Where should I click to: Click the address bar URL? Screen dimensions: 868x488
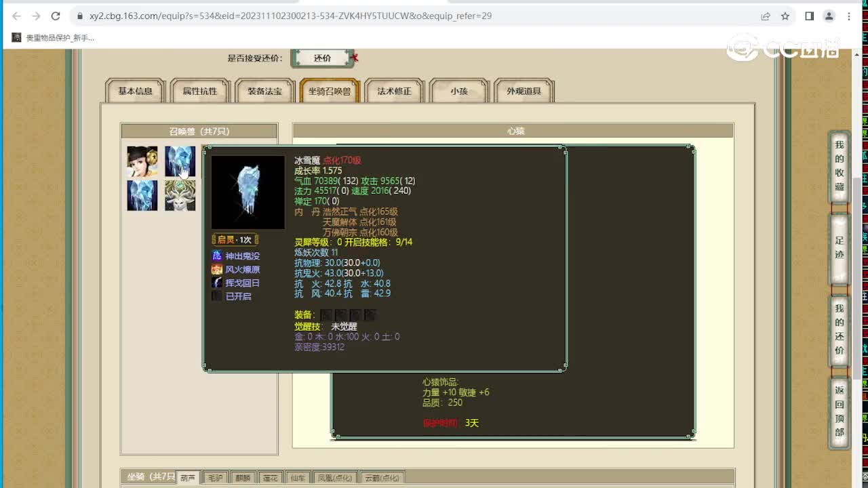(290, 16)
